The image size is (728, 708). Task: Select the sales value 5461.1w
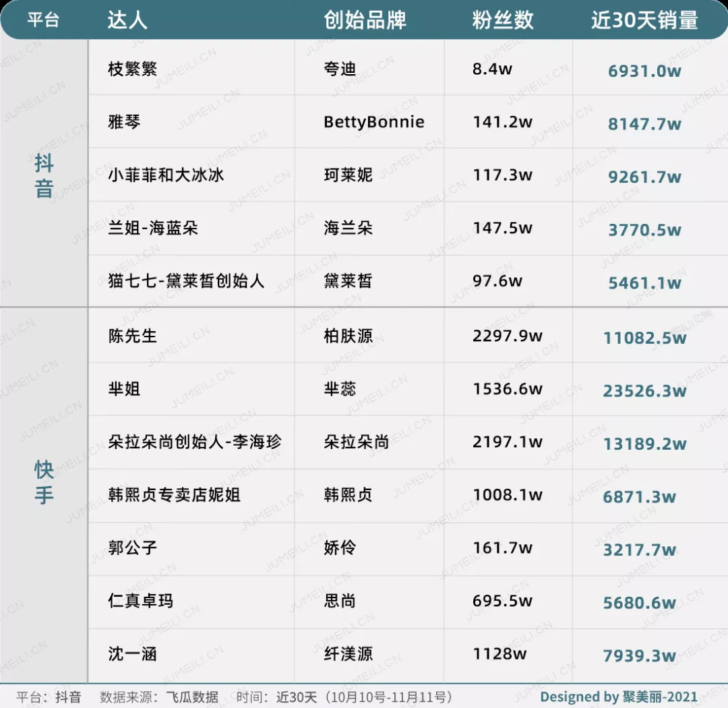[644, 283]
